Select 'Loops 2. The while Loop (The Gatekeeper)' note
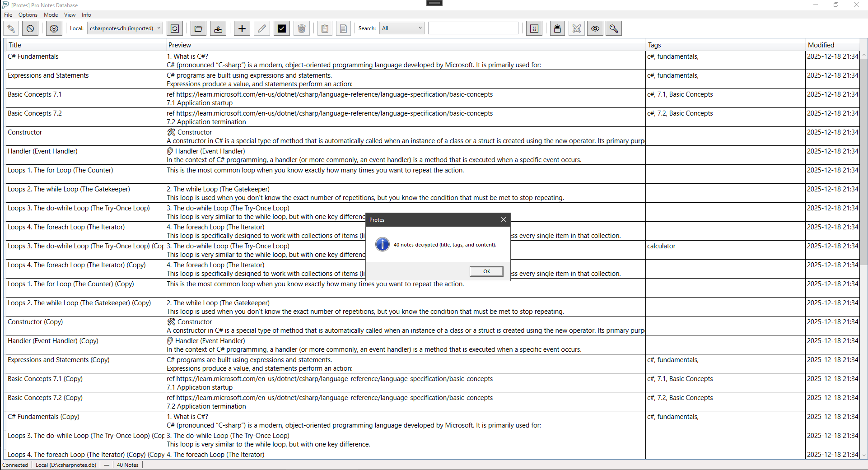The width and height of the screenshot is (868, 470). pos(69,189)
